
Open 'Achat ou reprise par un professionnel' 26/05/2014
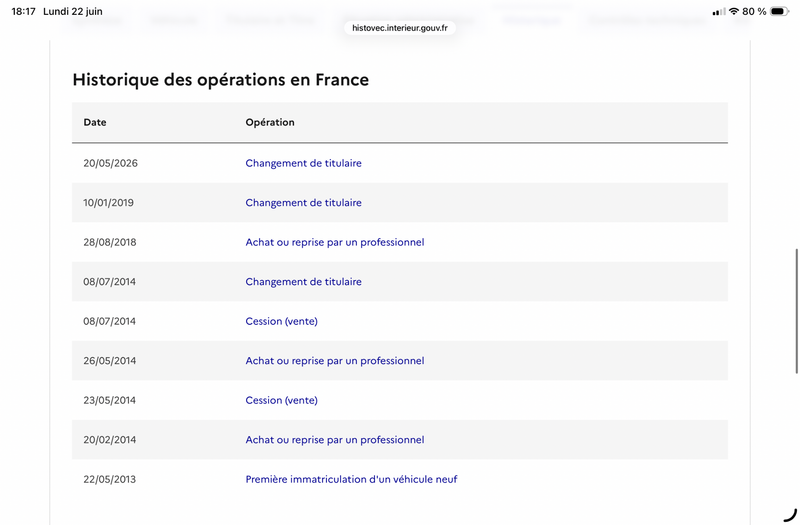(335, 361)
